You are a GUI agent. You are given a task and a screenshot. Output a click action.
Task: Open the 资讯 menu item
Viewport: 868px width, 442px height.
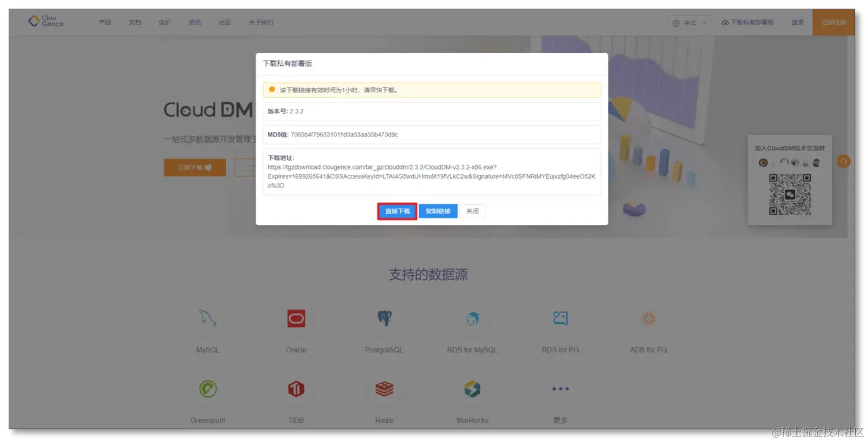[195, 23]
